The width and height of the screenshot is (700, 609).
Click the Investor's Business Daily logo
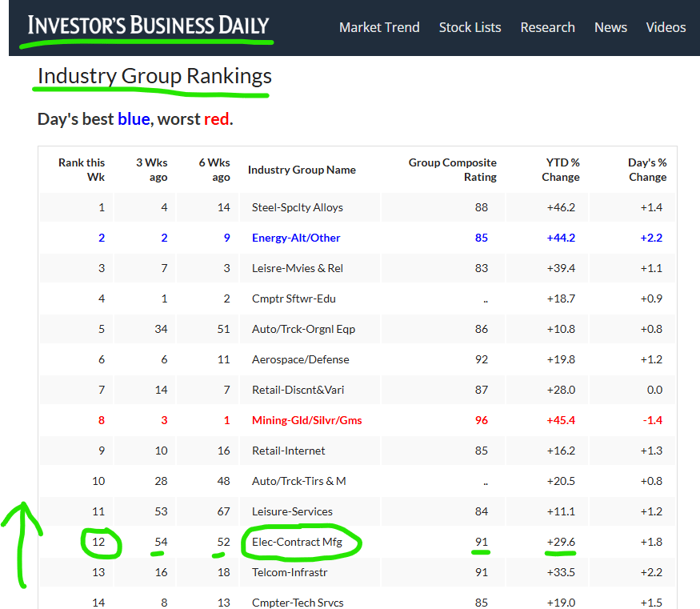point(148,26)
